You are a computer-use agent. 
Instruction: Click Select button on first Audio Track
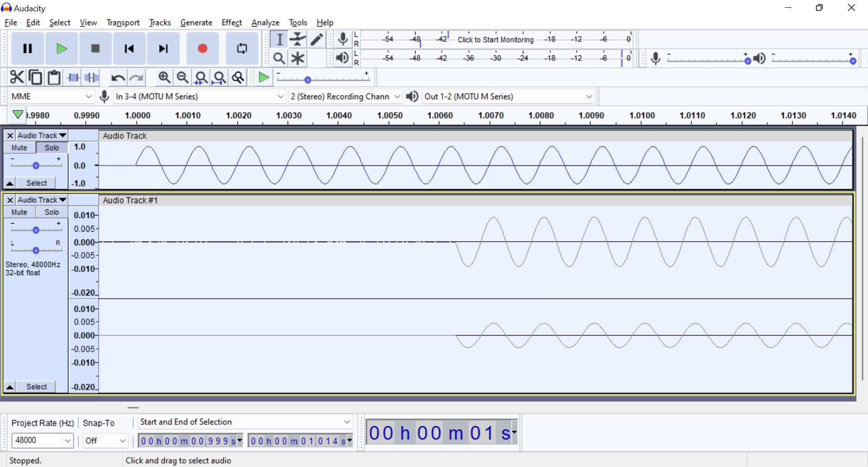click(37, 183)
